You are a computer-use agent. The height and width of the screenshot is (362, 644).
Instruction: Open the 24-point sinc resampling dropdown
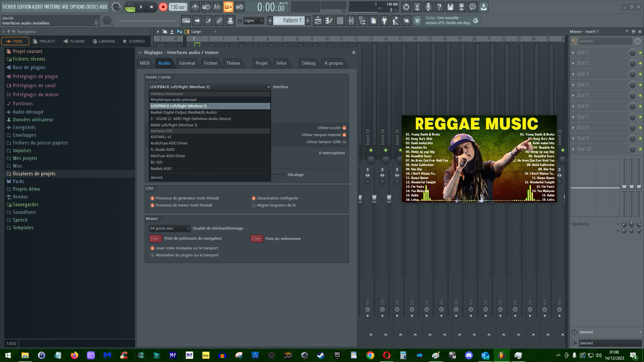tap(169, 228)
